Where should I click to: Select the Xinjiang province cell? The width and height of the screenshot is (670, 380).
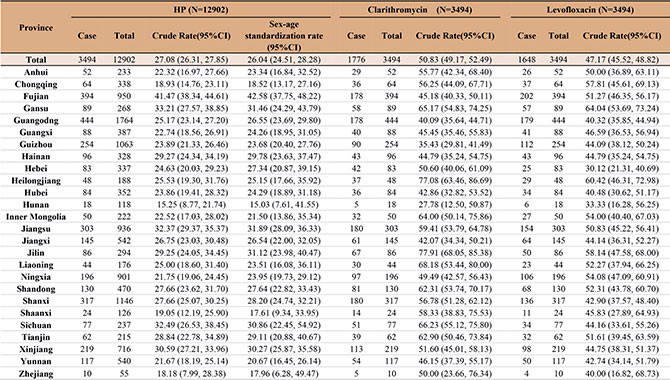tap(36, 349)
